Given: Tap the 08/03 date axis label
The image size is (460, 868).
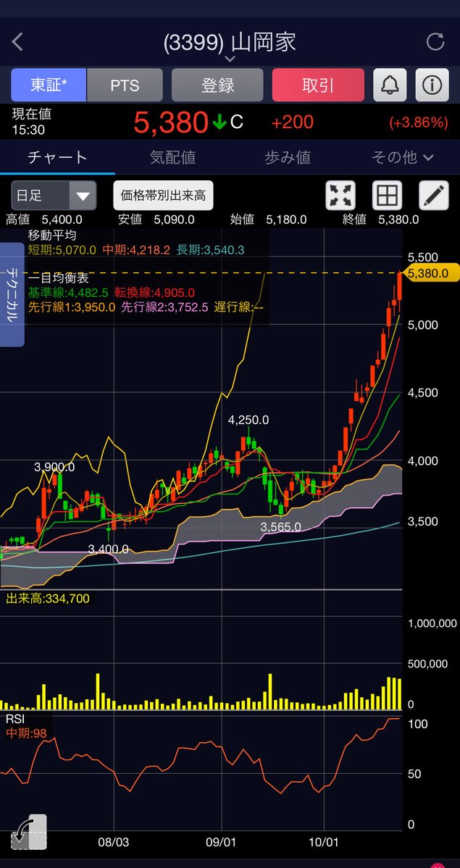Looking at the screenshot, I should coord(113,842).
